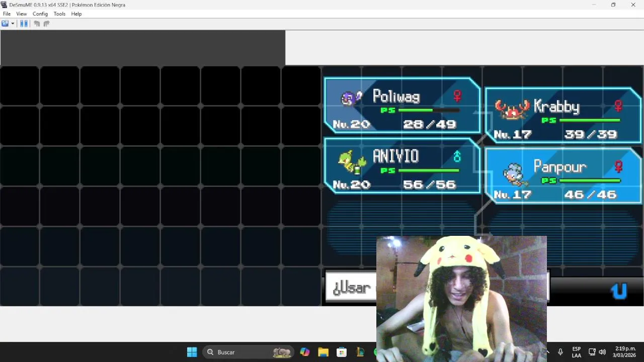Click the Poliwag sprite icon
This screenshot has width=644, height=362.
click(x=352, y=98)
